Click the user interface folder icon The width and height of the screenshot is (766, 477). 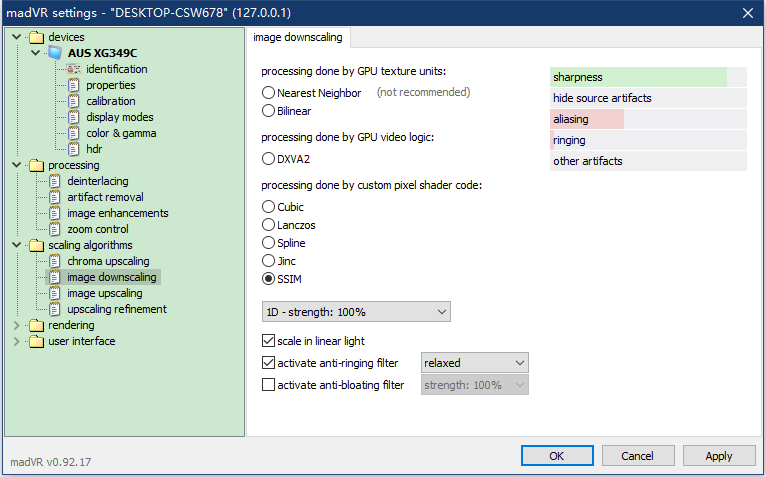pyautogui.click(x=36, y=341)
